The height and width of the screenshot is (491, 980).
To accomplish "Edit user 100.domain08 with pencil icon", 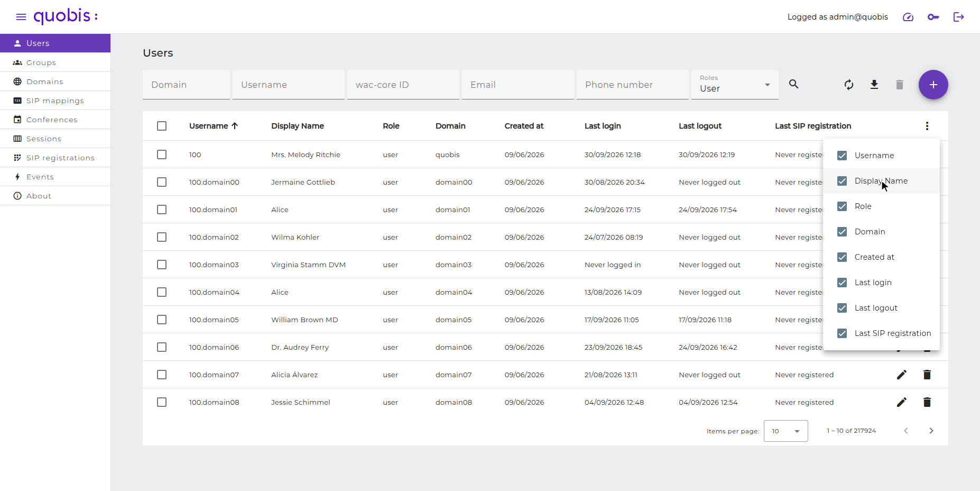I will pos(902,402).
